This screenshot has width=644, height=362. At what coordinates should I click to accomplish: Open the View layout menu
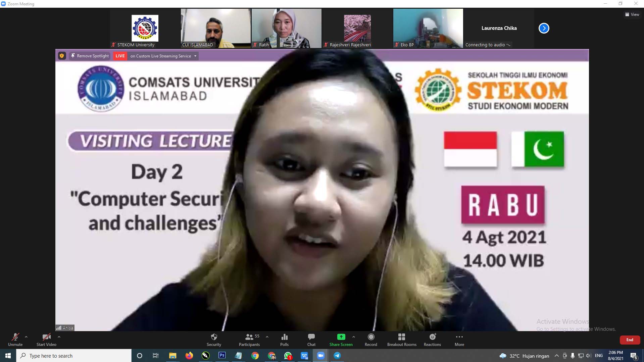pyautogui.click(x=632, y=14)
